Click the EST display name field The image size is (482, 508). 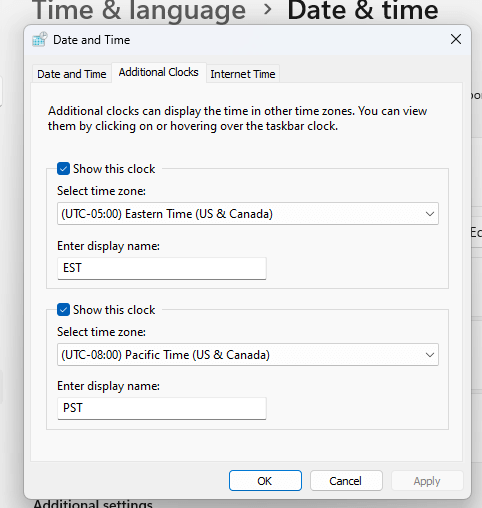click(x=162, y=268)
